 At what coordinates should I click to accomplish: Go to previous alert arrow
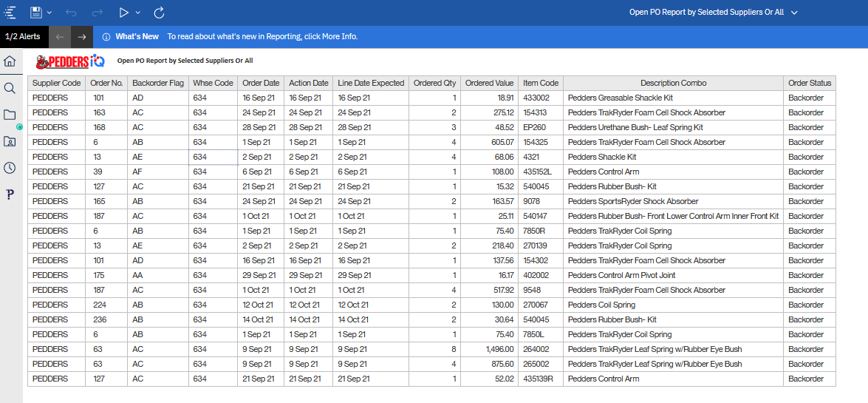point(60,36)
